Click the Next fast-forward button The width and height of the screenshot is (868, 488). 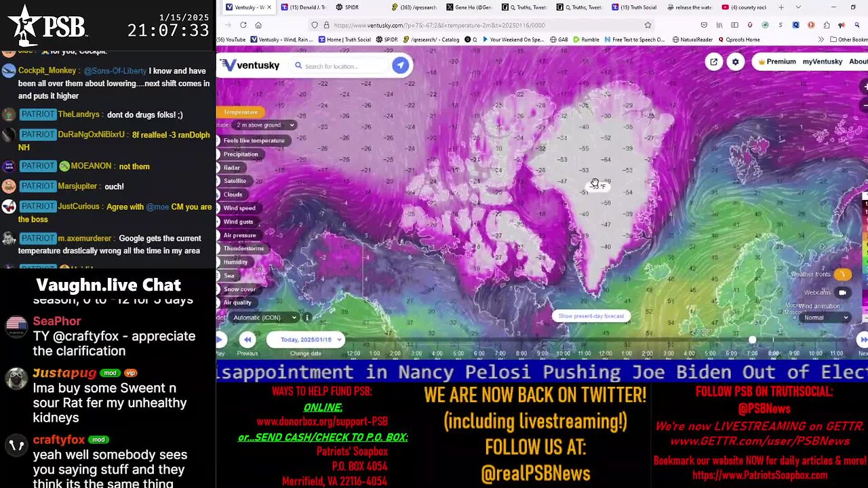[x=863, y=340]
